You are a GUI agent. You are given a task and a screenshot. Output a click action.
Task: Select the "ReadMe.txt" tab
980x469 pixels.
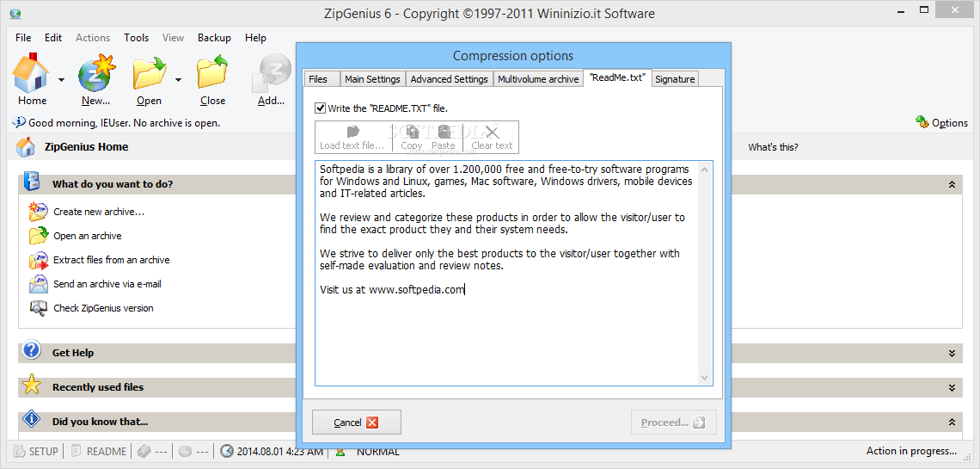coord(617,77)
